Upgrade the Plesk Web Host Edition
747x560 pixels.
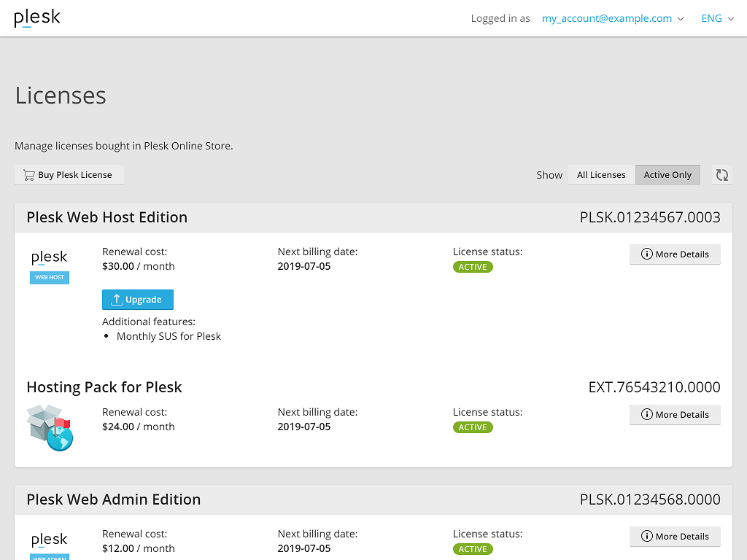tap(138, 300)
